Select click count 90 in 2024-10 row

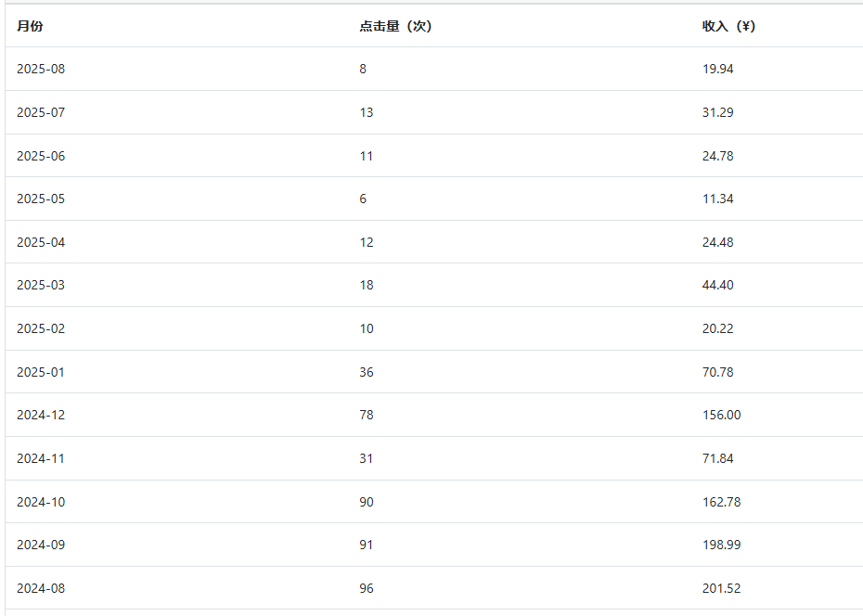[367, 502]
